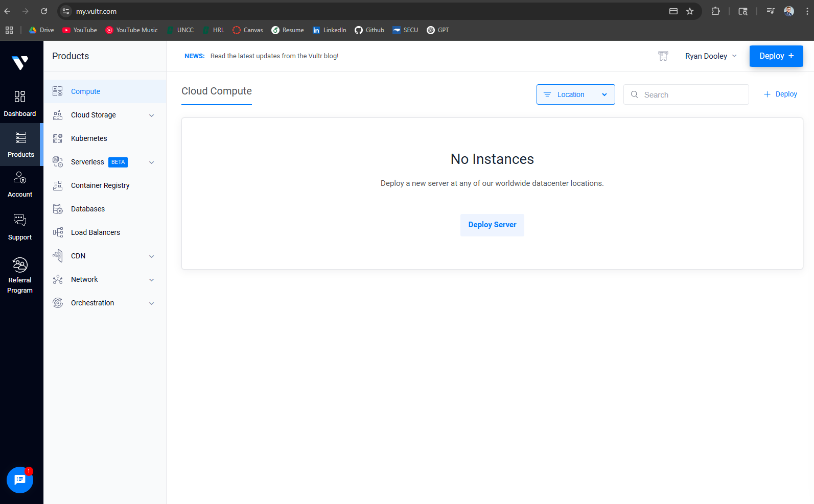This screenshot has height=504, width=814.
Task: Open the Support sidebar icon
Action: pyautogui.click(x=20, y=220)
